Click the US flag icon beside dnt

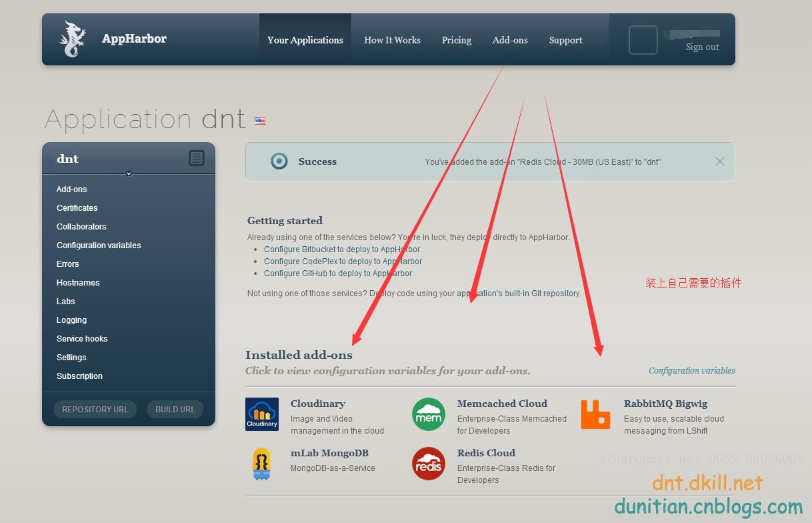260,121
